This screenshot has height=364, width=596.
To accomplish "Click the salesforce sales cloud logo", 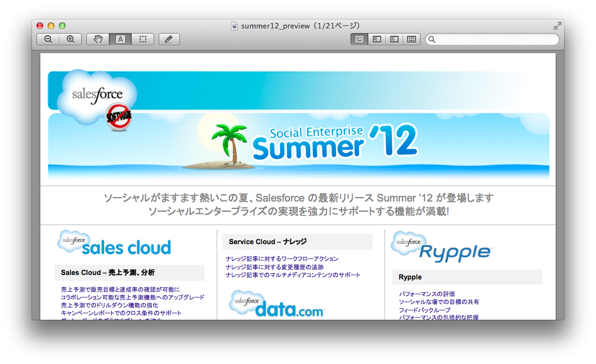I will click(x=114, y=243).
